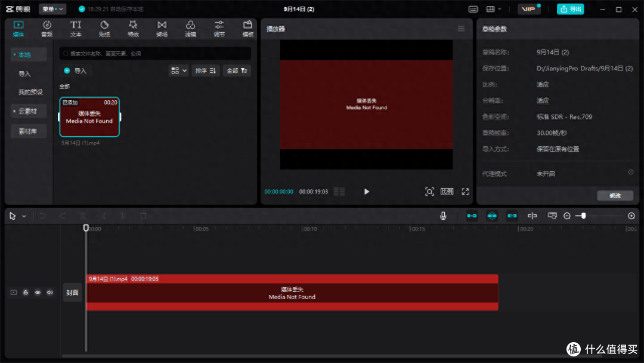This screenshot has height=363, width=644.
Task: Collapse the 本地 section in sidebar
Action: pyautogui.click(x=29, y=55)
